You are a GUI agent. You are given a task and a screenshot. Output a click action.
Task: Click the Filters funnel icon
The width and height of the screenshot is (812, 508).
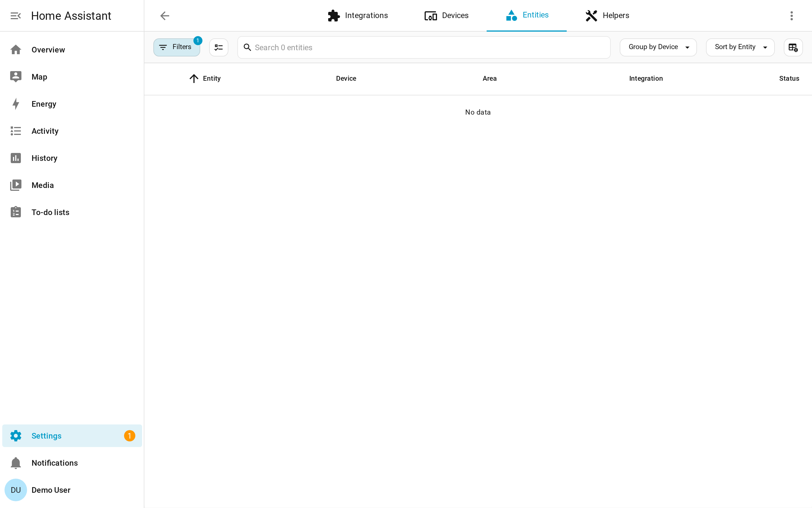[163, 47]
